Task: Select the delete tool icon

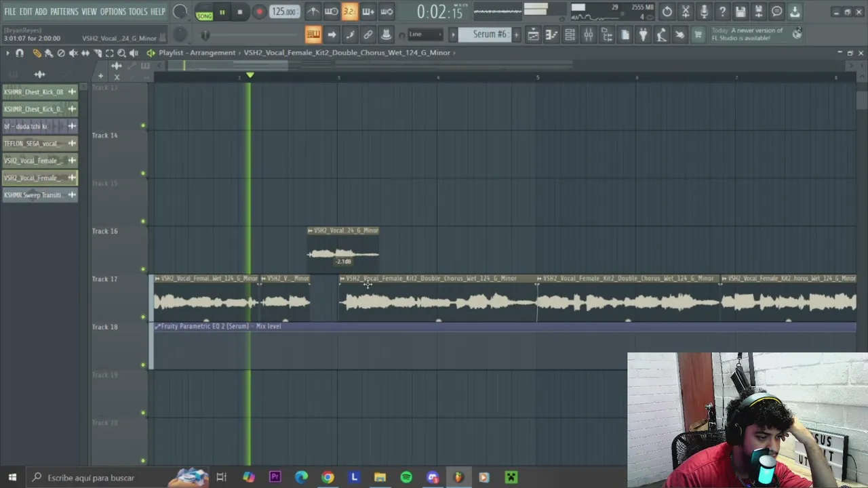Action: [x=61, y=53]
